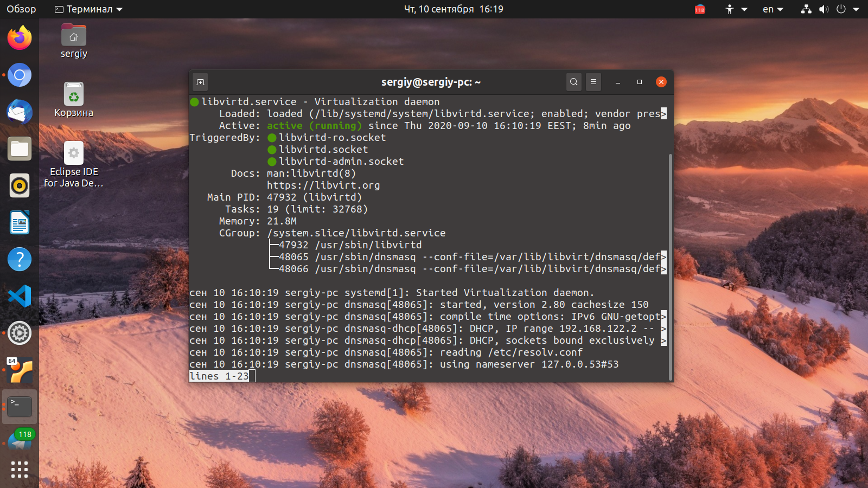Click Started Virtualization daemon log line
The image size is (868, 488).
pos(392,293)
